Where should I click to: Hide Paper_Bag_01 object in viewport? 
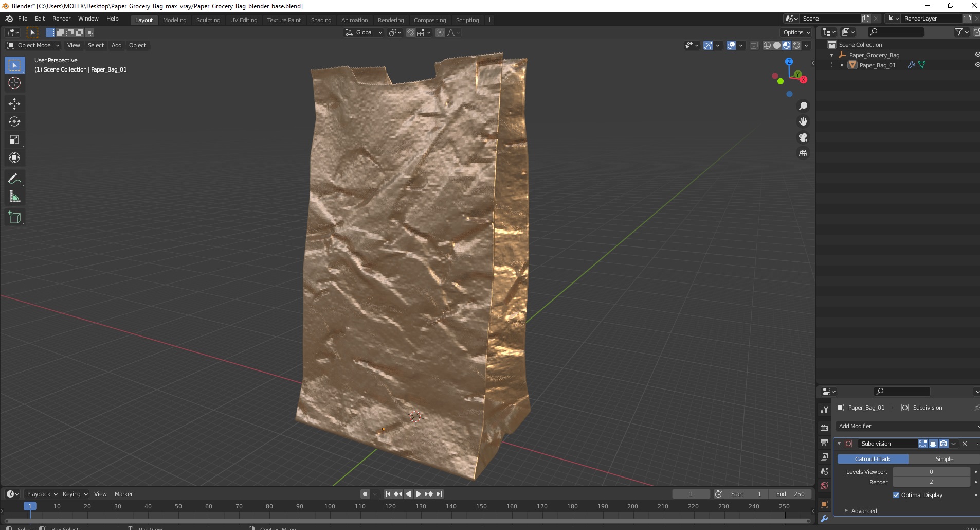976,65
